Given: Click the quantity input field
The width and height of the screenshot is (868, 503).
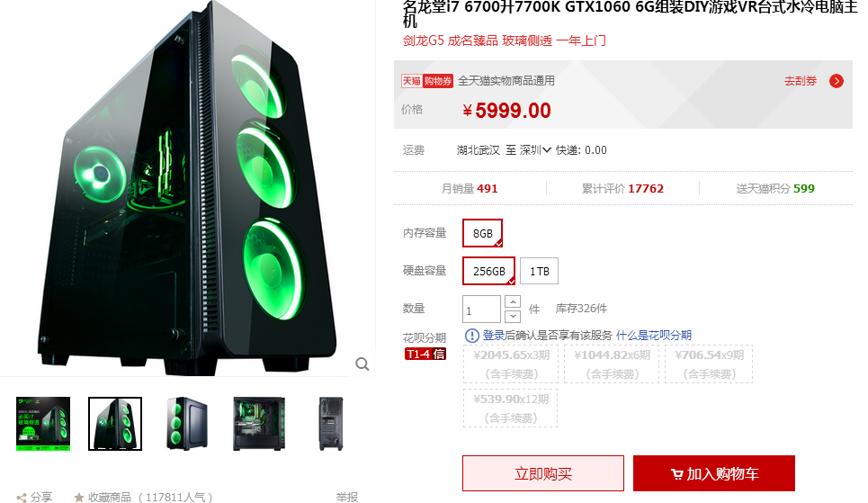Looking at the screenshot, I should [481, 310].
